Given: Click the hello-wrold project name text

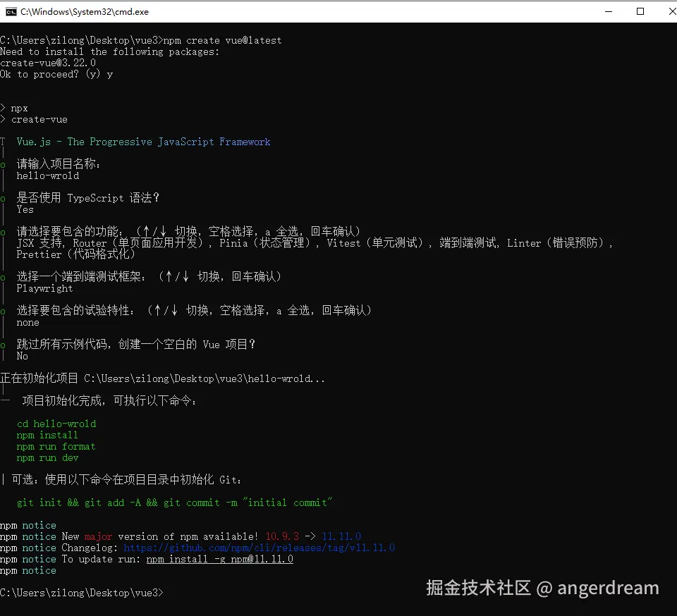Looking at the screenshot, I should (x=47, y=175).
